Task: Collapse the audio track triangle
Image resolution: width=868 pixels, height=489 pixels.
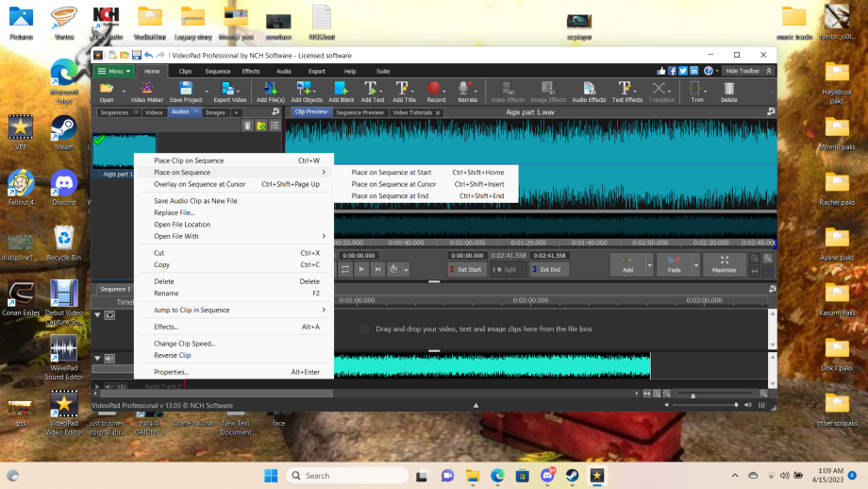Action: click(97, 359)
